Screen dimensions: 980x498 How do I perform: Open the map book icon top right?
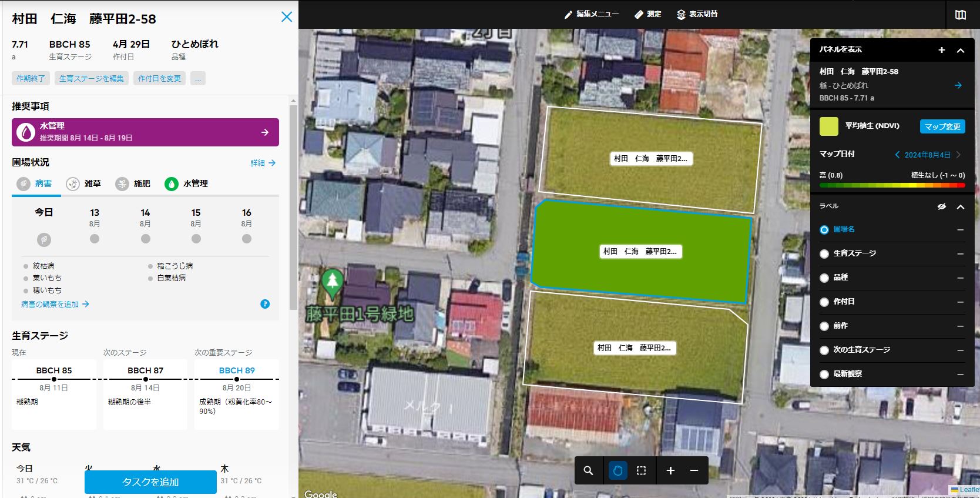pos(961,15)
